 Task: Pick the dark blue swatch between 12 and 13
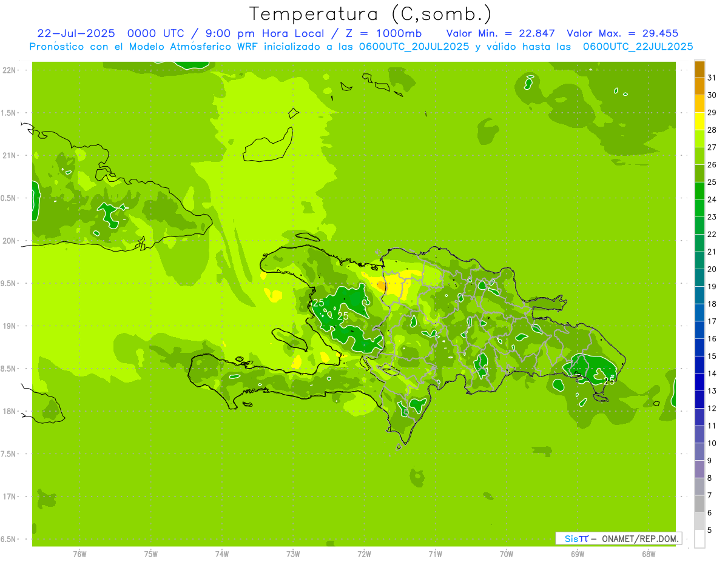click(x=699, y=400)
